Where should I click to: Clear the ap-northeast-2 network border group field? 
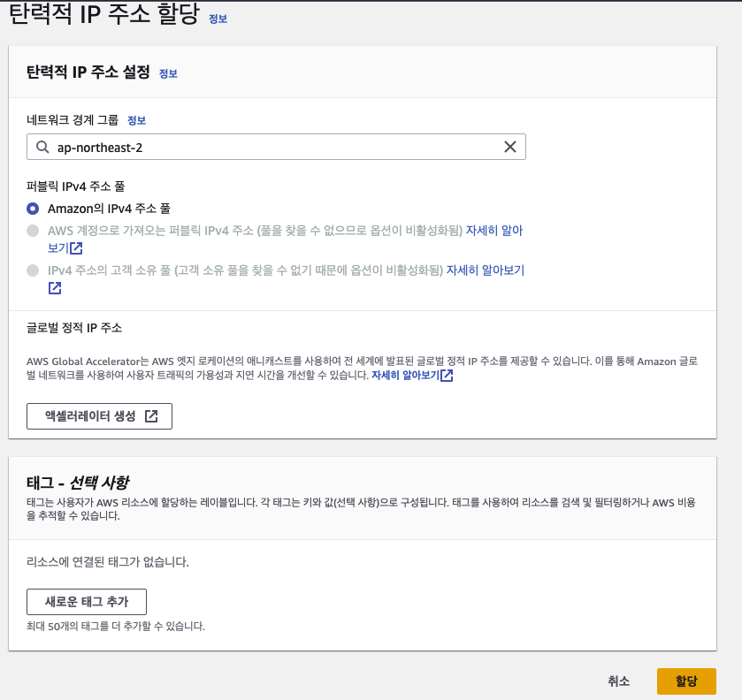(509, 147)
